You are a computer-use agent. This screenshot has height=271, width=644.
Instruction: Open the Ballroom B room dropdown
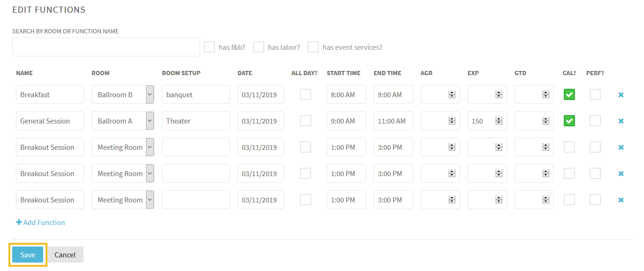point(123,94)
